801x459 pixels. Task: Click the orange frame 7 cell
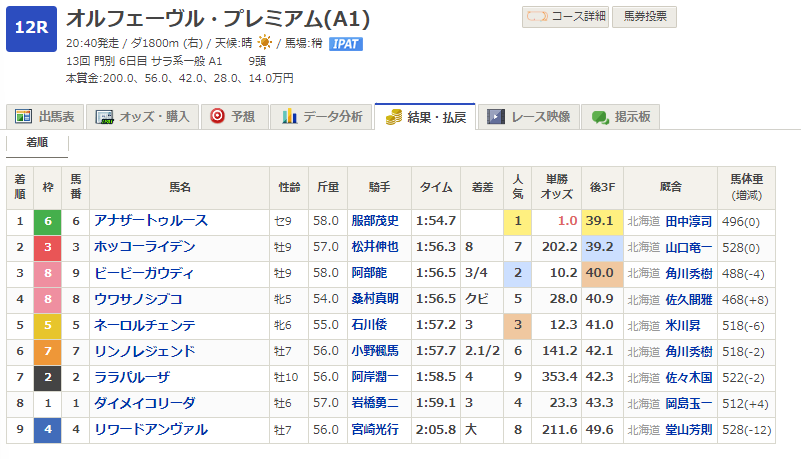tap(48, 352)
